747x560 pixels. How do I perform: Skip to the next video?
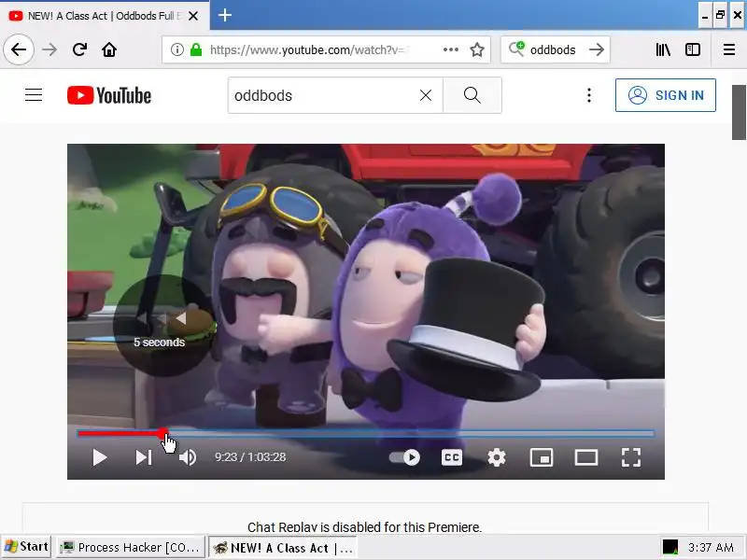pos(144,457)
